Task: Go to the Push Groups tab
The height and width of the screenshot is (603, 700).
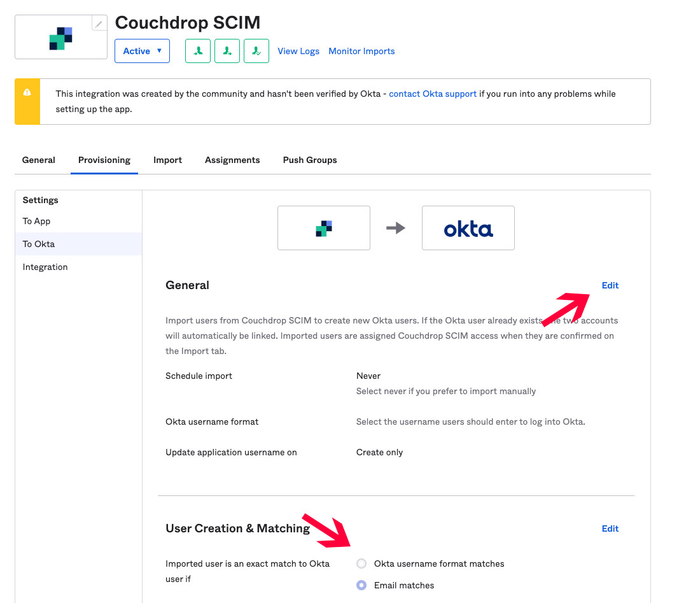Action: (310, 160)
